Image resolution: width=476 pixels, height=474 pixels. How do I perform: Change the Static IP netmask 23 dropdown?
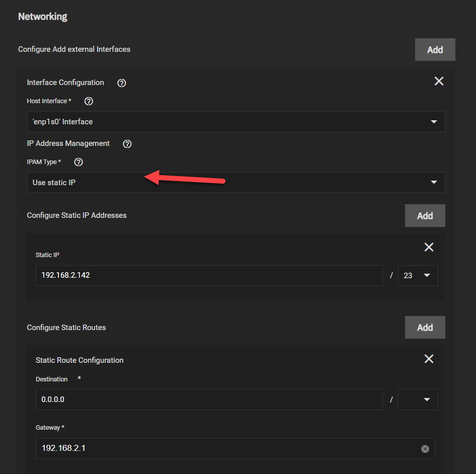(x=418, y=275)
